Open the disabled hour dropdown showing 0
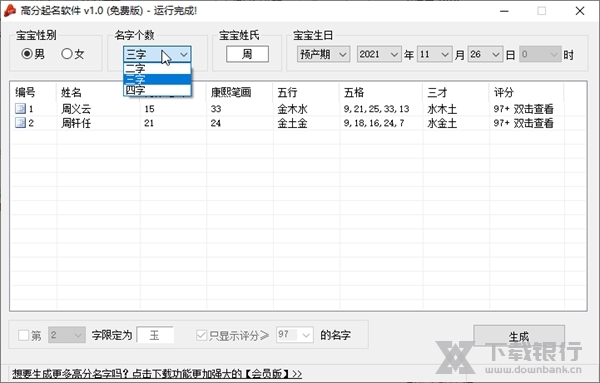Screen dimensions: 600x383 pos(540,54)
